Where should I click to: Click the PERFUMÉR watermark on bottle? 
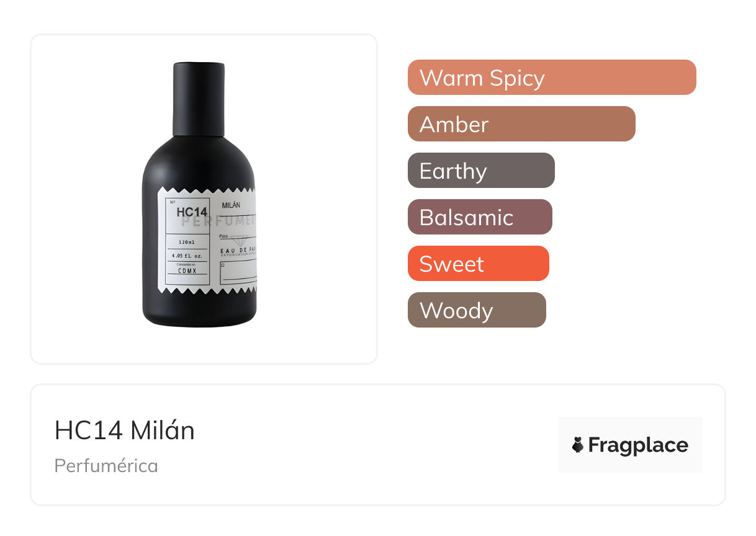[227, 221]
